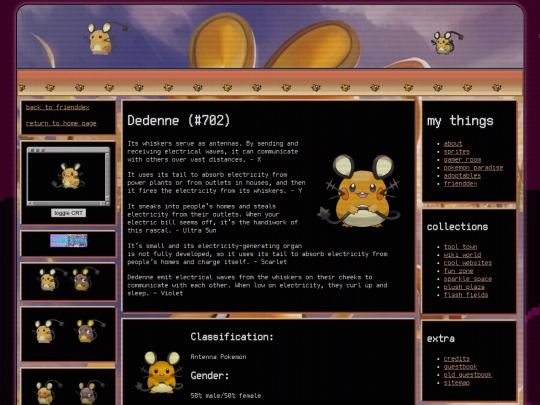The height and width of the screenshot is (405, 540).
Task: Open the 'pokemon paradise' link
Action: [473, 168]
